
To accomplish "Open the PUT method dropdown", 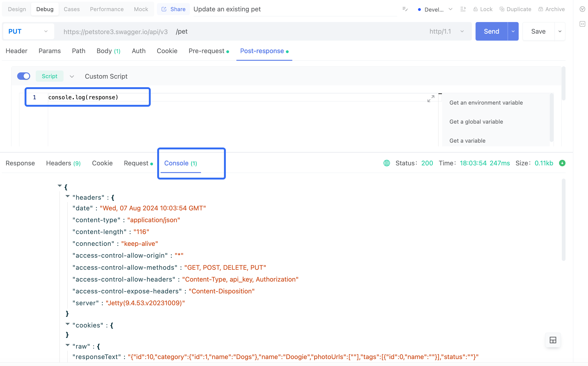I will tap(28, 32).
